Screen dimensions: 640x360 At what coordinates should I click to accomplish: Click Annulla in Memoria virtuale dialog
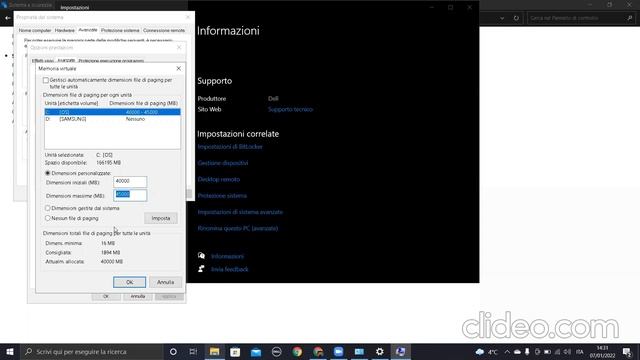[165, 282]
